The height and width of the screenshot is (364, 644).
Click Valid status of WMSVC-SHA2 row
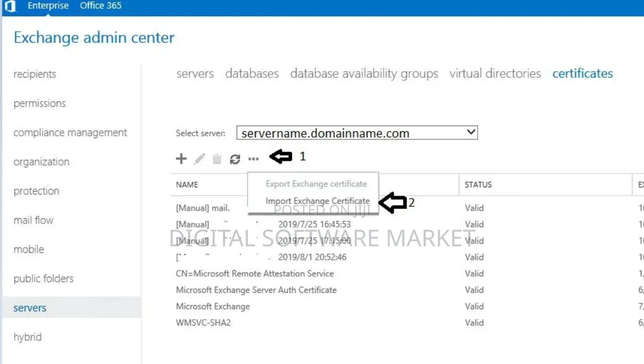coord(474,323)
